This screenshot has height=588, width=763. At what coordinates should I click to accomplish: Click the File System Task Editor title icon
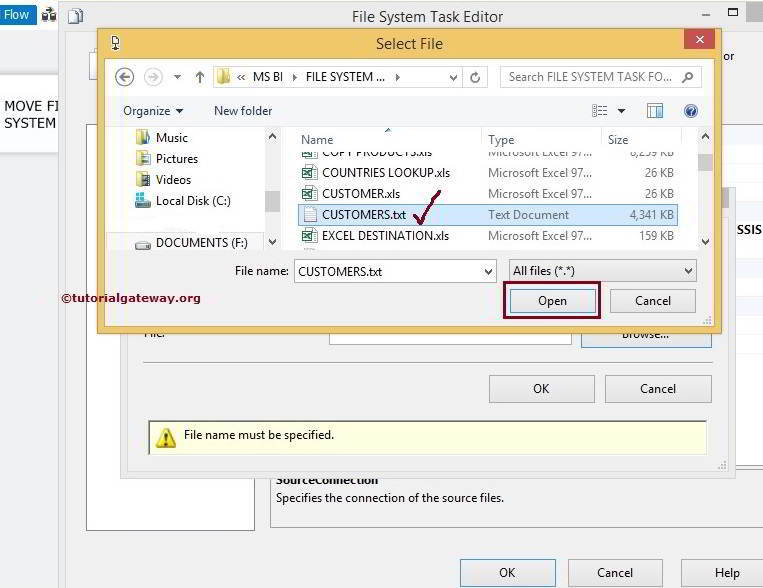[x=75, y=17]
